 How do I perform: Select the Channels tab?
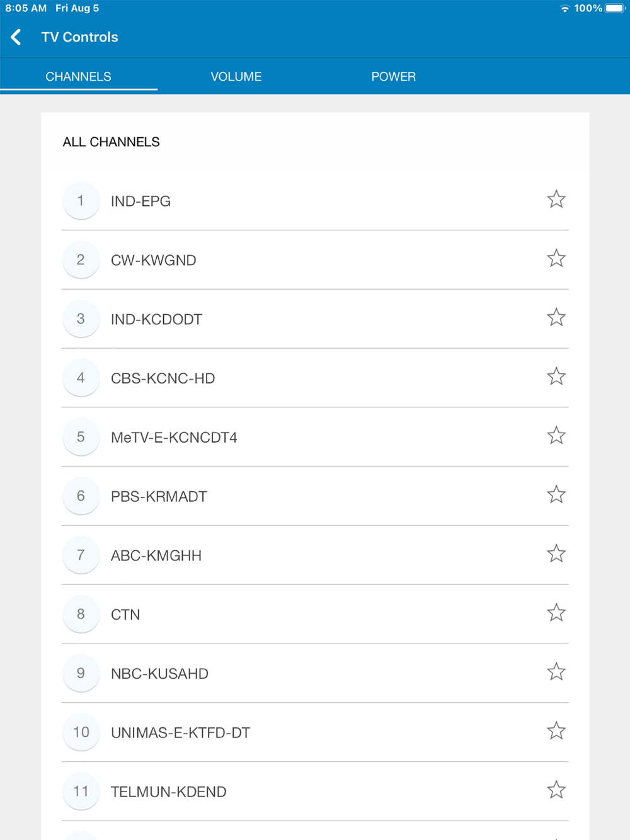pos(78,76)
